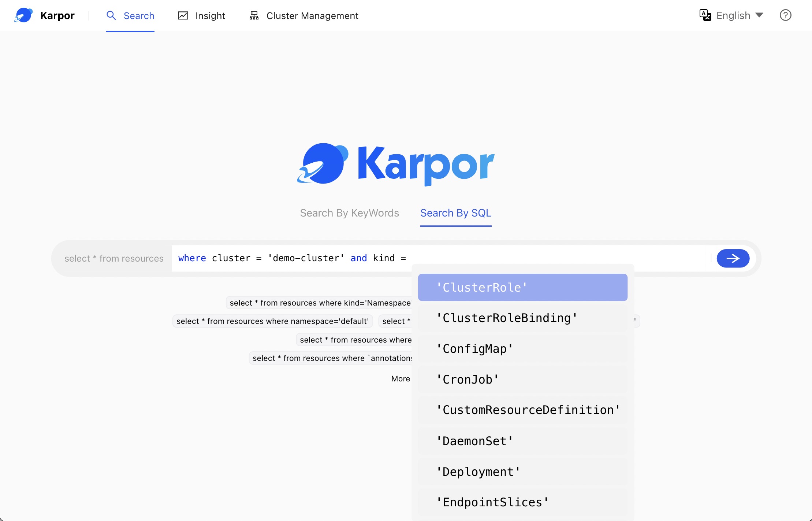812x521 pixels.
Task: Choose 'Deployment' in the suggestion list
Action: click(478, 472)
